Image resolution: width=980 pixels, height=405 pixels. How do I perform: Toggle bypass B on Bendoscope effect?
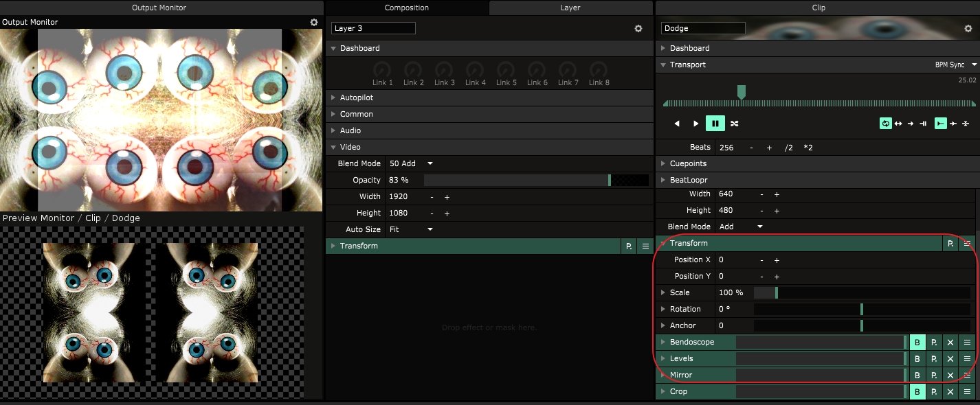pyautogui.click(x=917, y=342)
